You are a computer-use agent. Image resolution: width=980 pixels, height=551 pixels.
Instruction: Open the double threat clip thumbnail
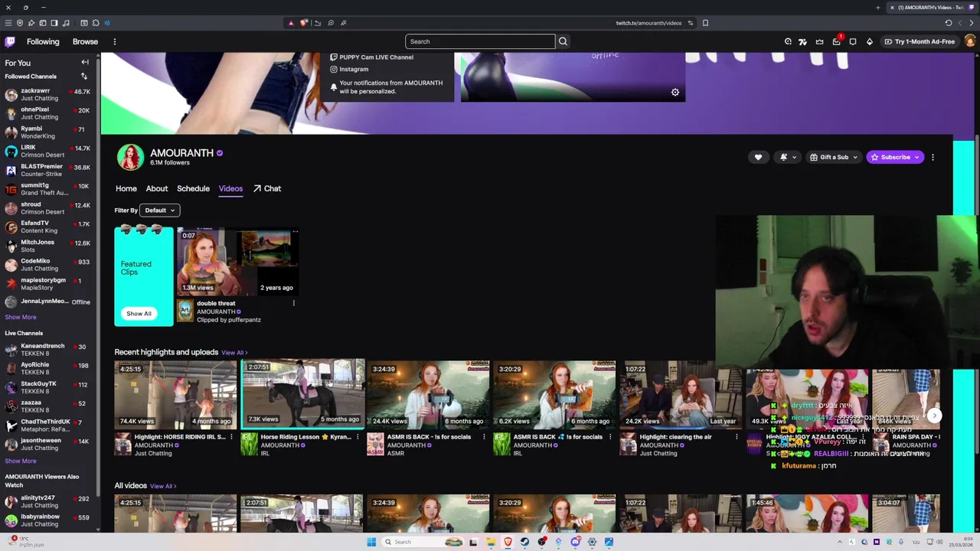[x=237, y=261]
